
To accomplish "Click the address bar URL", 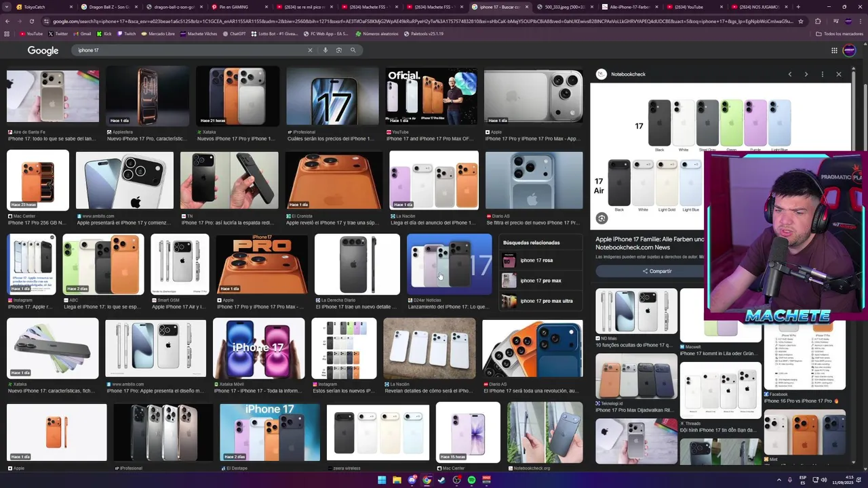I will pos(420,21).
